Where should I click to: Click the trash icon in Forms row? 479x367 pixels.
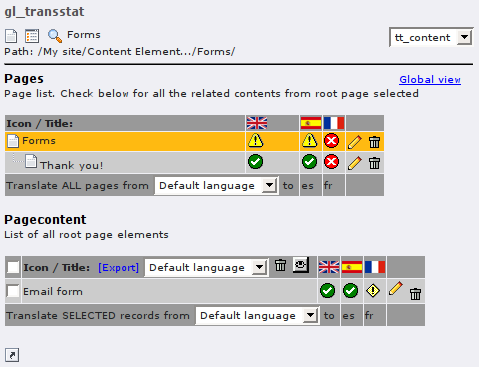coord(374,142)
